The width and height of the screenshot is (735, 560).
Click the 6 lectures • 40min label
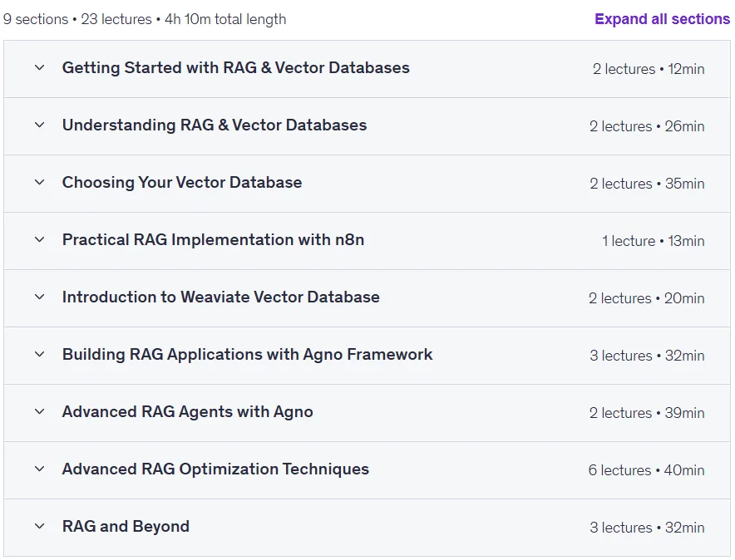[x=646, y=470]
